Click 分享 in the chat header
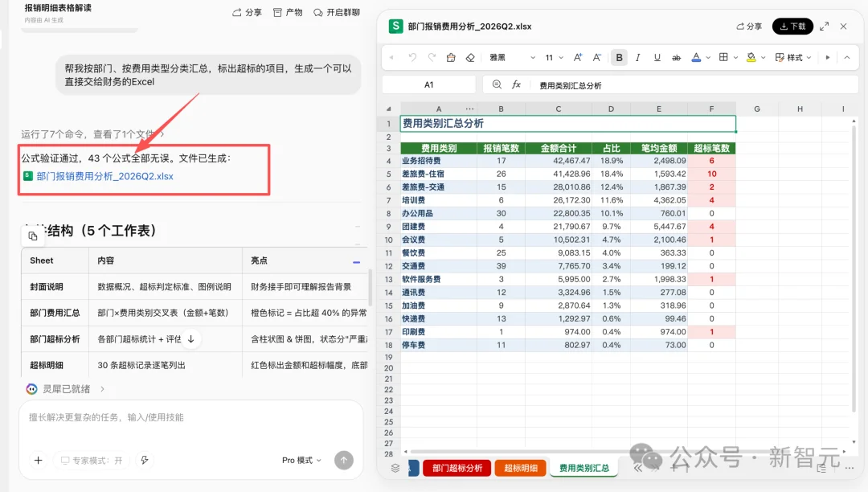This screenshot has height=492, width=868. click(247, 12)
